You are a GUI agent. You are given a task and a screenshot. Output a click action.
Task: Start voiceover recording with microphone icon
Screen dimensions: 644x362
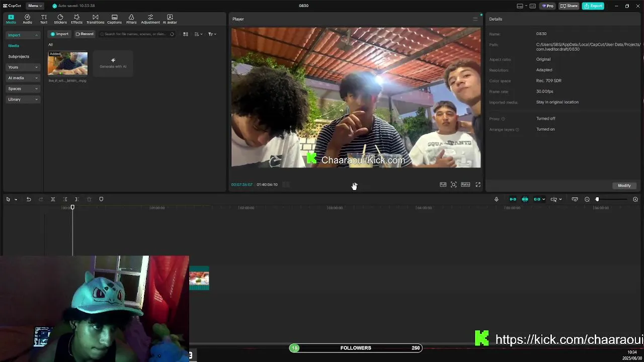click(x=496, y=200)
